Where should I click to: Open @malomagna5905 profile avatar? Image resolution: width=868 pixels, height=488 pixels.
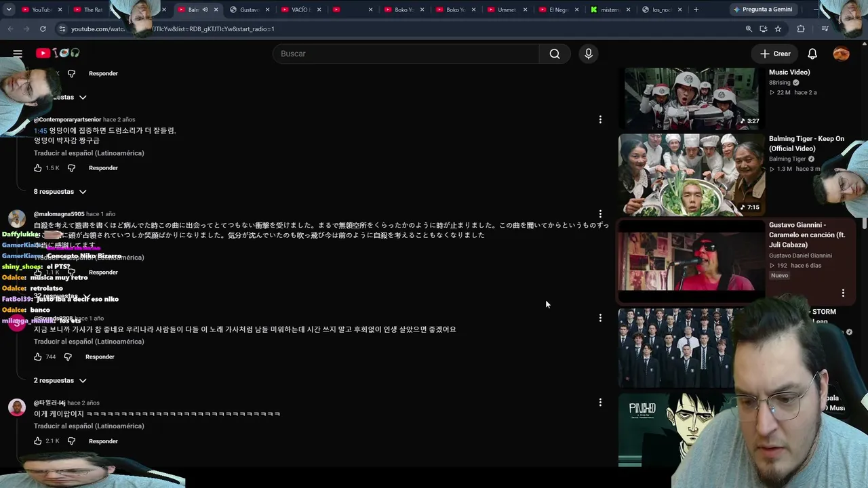click(x=17, y=219)
